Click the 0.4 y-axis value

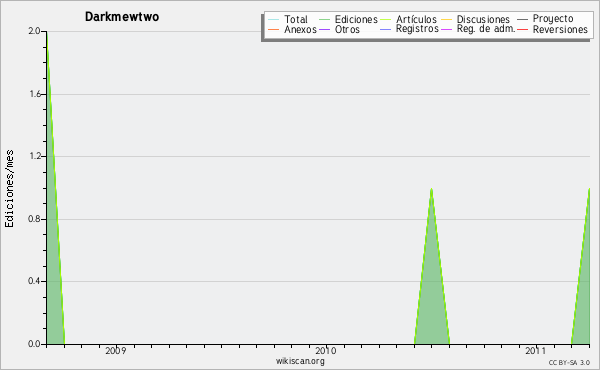34,281
